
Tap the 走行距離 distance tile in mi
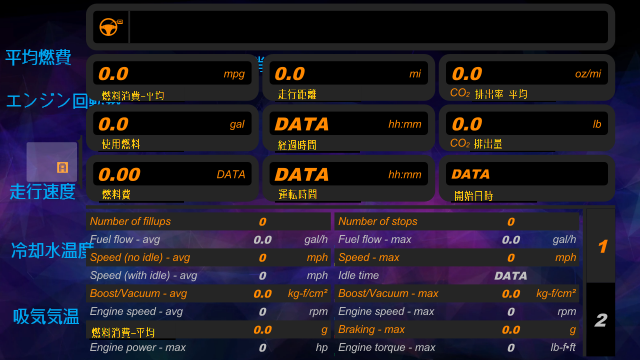tap(349, 78)
